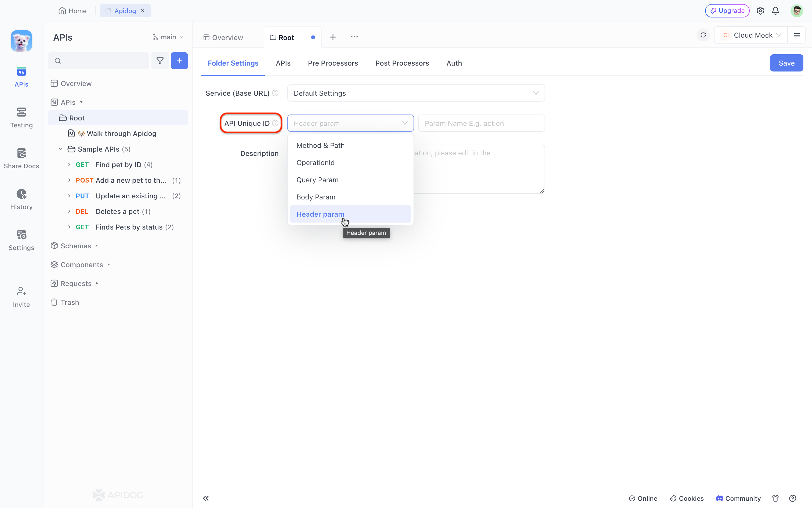Click the Upgrade button
The width and height of the screenshot is (812, 508).
pos(727,11)
